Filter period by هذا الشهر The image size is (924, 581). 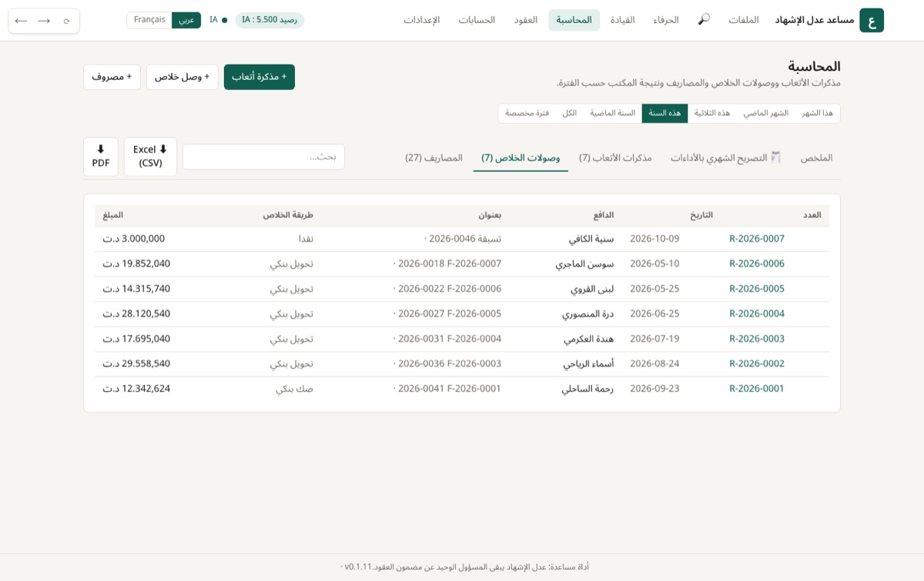817,113
